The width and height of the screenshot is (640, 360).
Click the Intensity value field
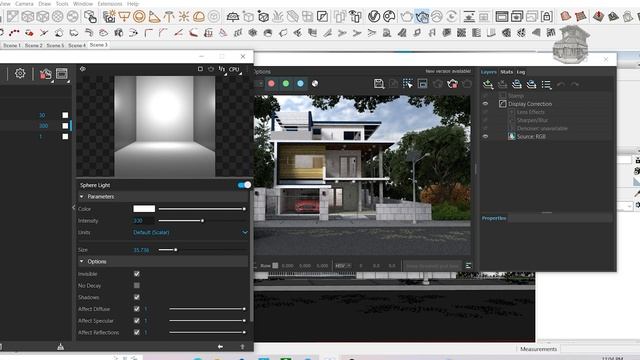click(143, 221)
